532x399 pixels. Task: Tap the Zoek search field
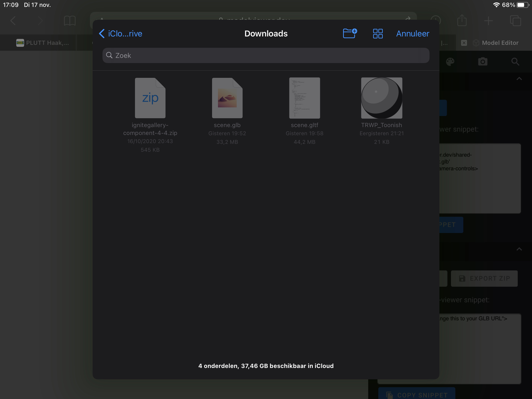click(x=266, y=55)
